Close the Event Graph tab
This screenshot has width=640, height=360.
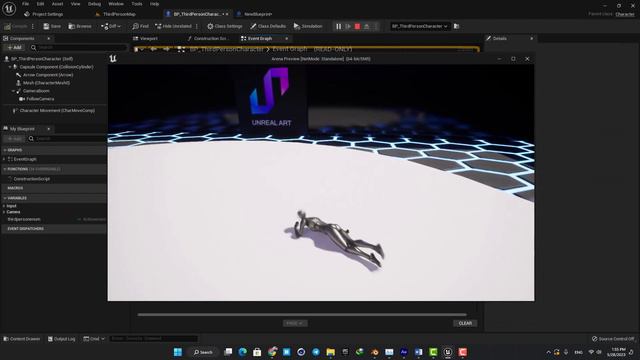[x=287, y=38]
